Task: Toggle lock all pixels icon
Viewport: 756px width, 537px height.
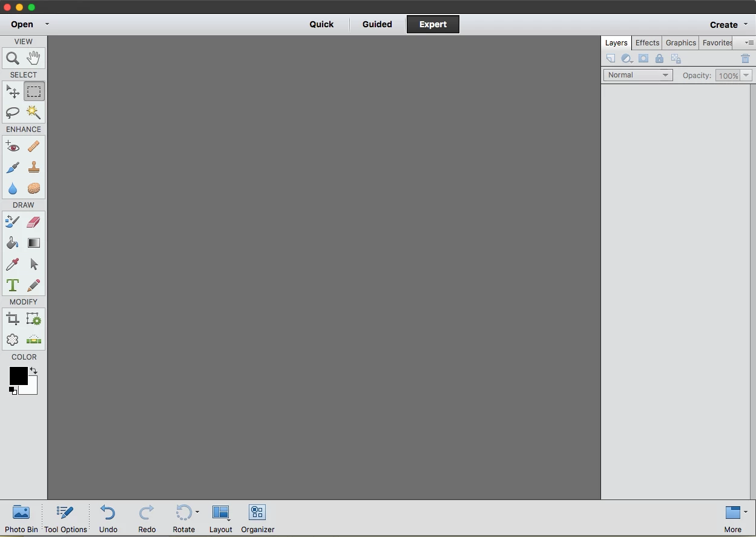Action: point(659,59)
